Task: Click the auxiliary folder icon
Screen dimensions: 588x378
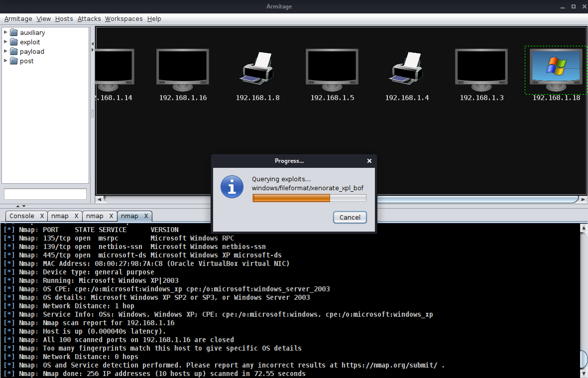Action: tap(14, 33)
